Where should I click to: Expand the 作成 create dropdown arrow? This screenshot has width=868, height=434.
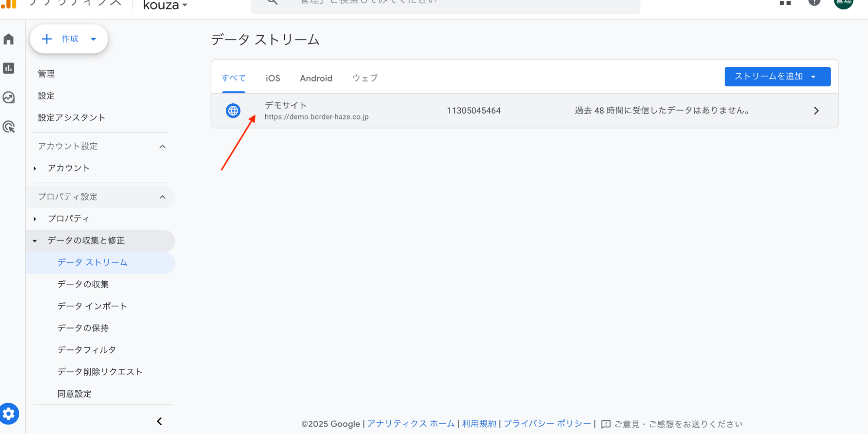pos(93,39)
